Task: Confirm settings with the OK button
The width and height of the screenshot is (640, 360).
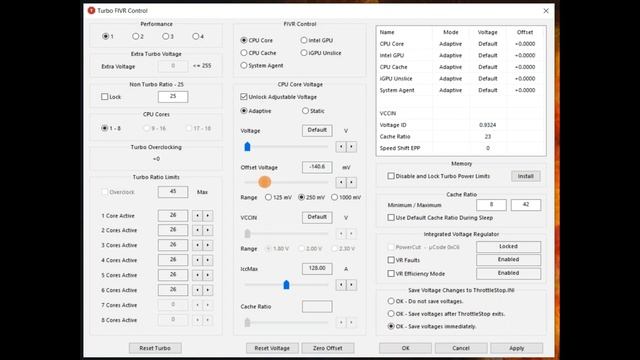Action: click(x=405, y=348)
